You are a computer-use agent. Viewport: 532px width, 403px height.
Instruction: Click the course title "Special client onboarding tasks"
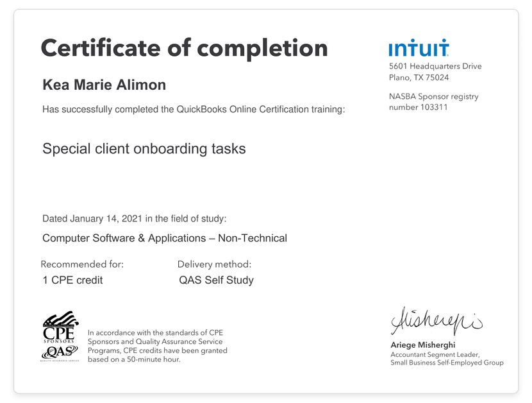tap(144, 149)
